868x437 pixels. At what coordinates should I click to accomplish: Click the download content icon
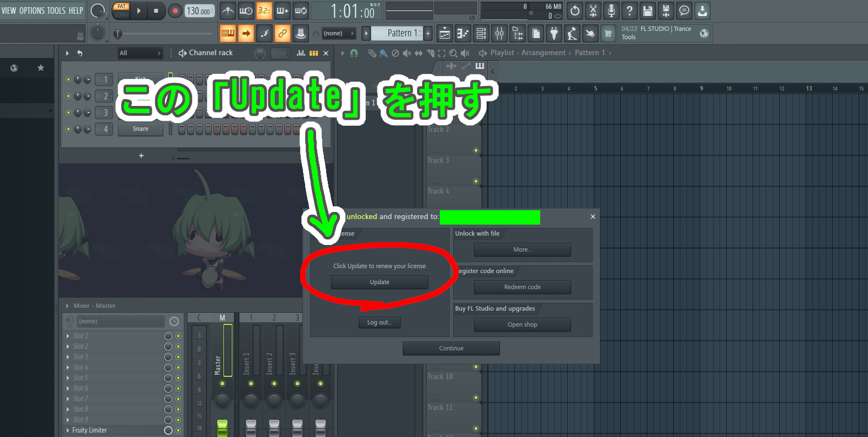tap(702, 10)
